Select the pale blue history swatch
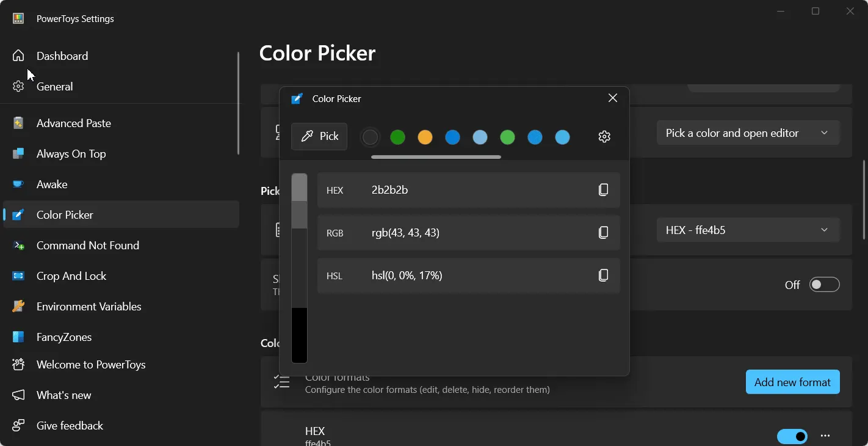Viewport: 868px width, 446px height. [x=480, y=137]
